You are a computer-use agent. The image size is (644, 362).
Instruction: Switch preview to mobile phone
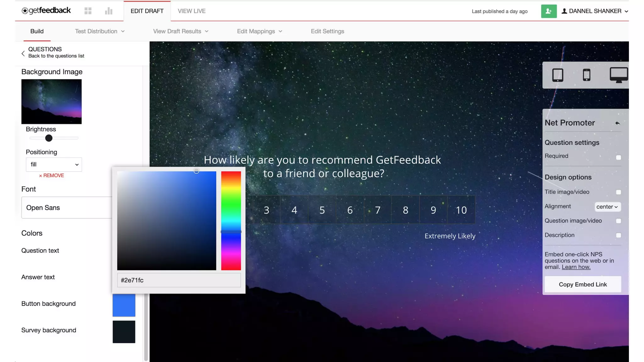[x=586, y=75]
